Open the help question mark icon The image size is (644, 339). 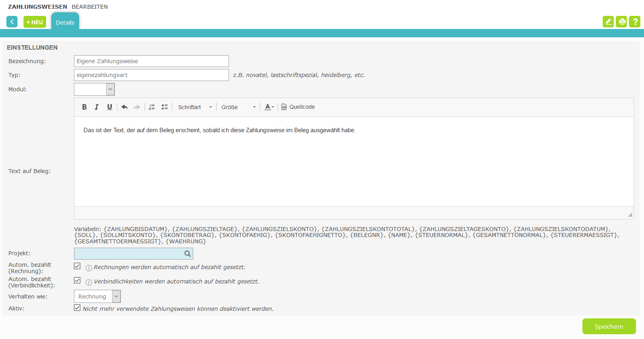pyautogui.click(x=635, y=21)
